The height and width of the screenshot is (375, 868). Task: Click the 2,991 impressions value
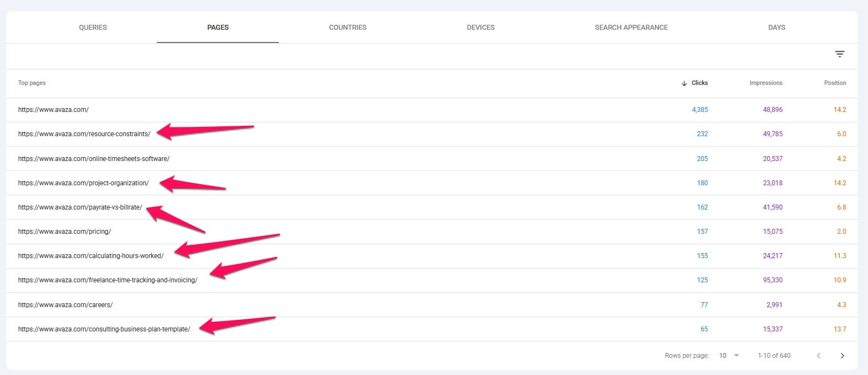[774, 304]
